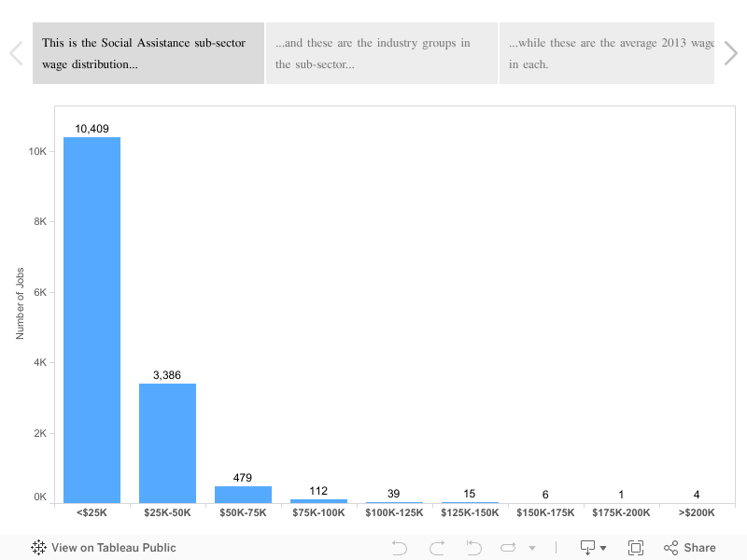Click the $100K-125K axis label

(x=394, y=512)
